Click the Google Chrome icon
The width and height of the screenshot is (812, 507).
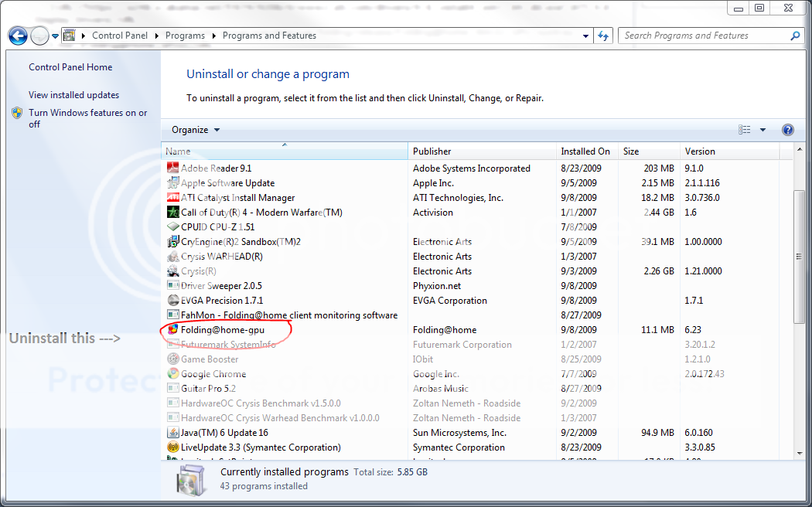[x=173, y=373]
